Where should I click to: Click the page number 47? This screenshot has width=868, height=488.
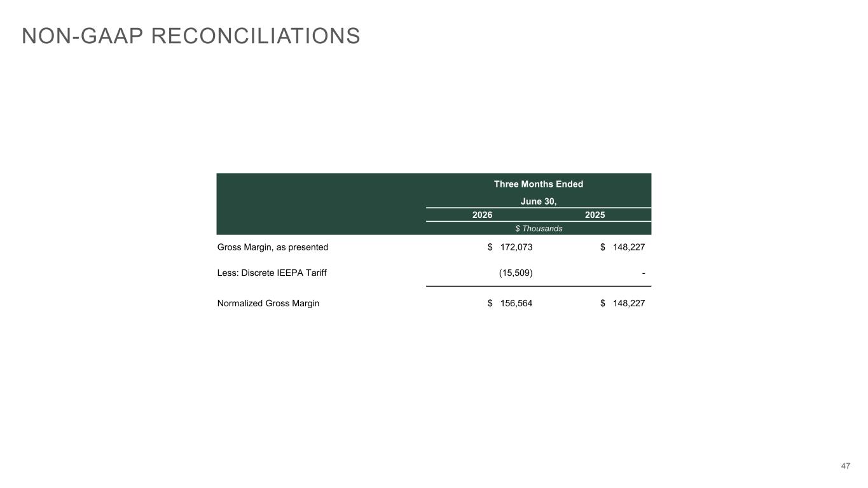(x=845, y=466)
